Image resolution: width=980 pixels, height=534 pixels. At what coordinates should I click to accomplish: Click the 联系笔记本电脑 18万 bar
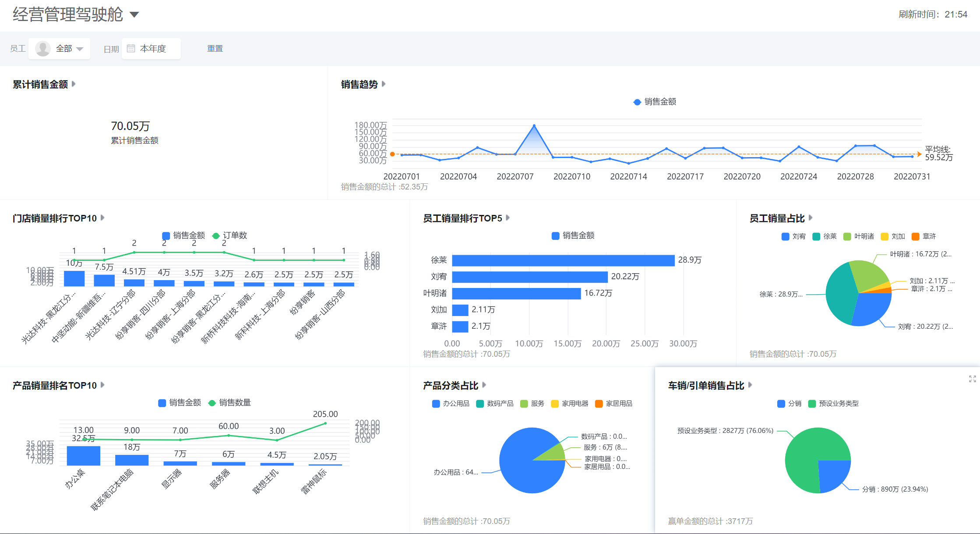pos(132,460)
